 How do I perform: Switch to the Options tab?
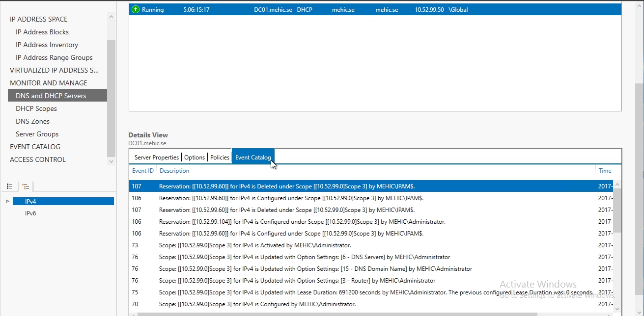pyautogui.click(x=195, y=158)
